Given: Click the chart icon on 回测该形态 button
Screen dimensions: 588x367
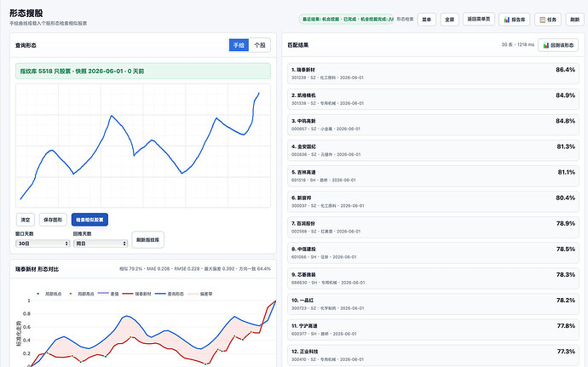Looking at the screenshot, I should 546,45.
